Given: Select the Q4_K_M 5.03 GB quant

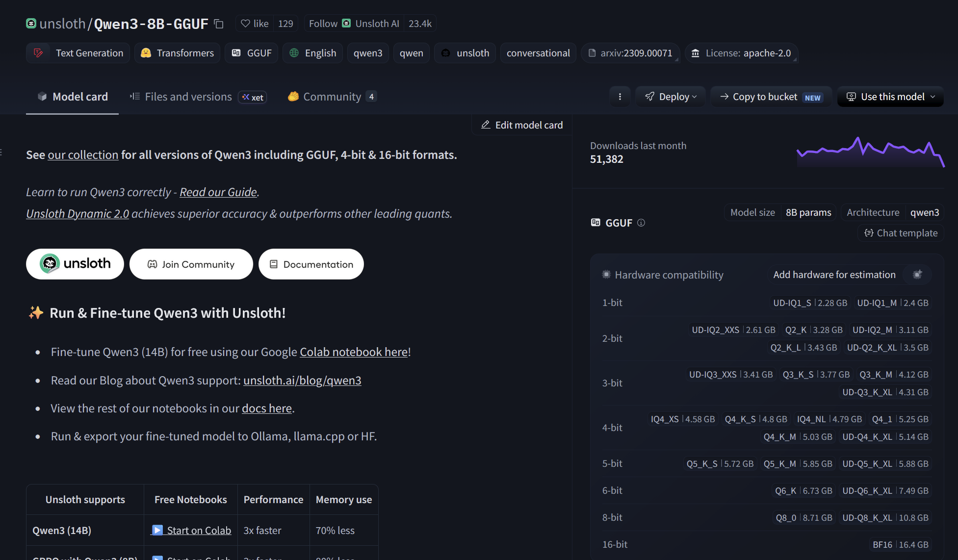Looking at the screenshot, I should click(x=798, y=437).
